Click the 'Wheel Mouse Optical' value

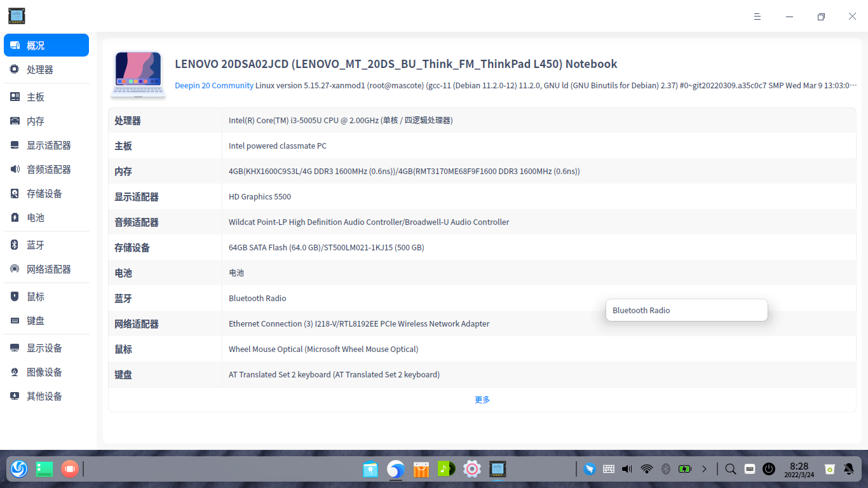click(x=323, y=349)
